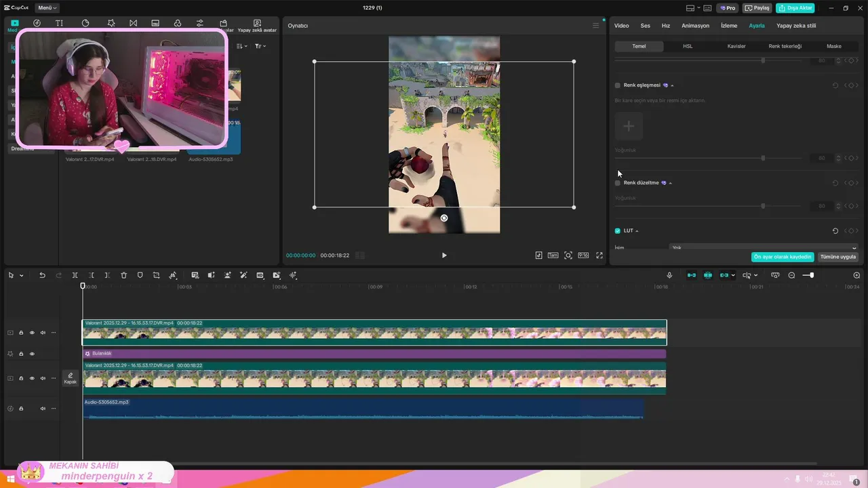Click the marker shield icon in timeline toolbar
The height and width of the screenshot is (488, 868).
(x=140, y=275)
